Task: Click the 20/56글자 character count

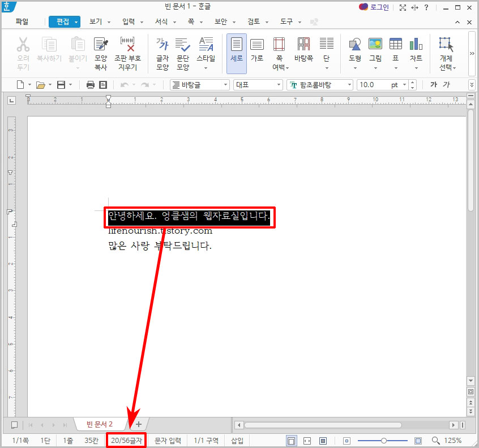Action: coord(126,441)
